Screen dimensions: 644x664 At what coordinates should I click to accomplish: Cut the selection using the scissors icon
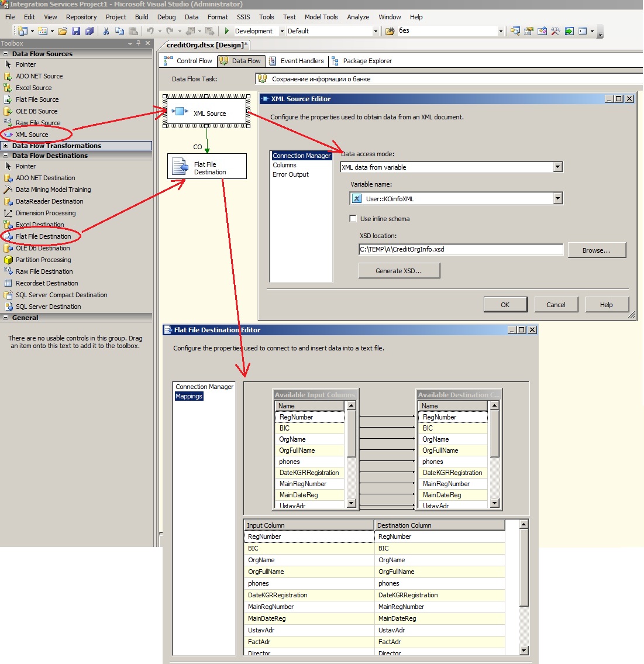point(106,31)
